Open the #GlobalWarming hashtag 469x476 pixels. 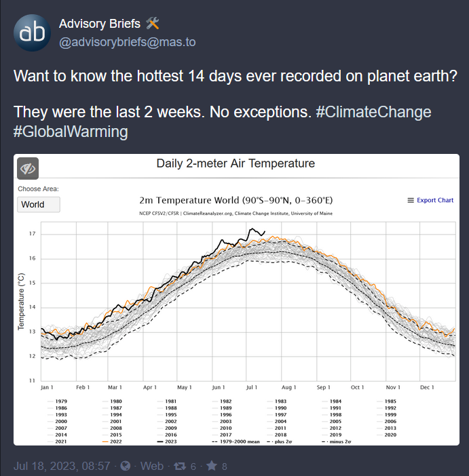point(71,131)
